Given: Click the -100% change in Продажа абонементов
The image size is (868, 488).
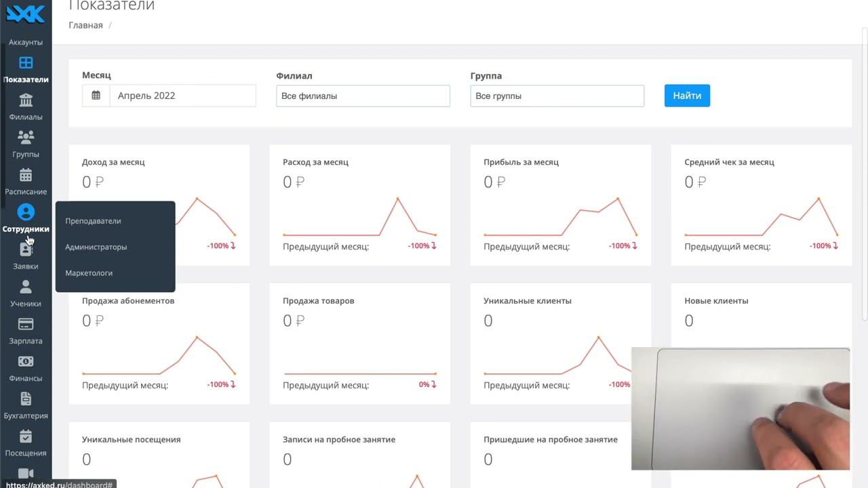Looking at the screenshot, I should click(x=221, y=384).
